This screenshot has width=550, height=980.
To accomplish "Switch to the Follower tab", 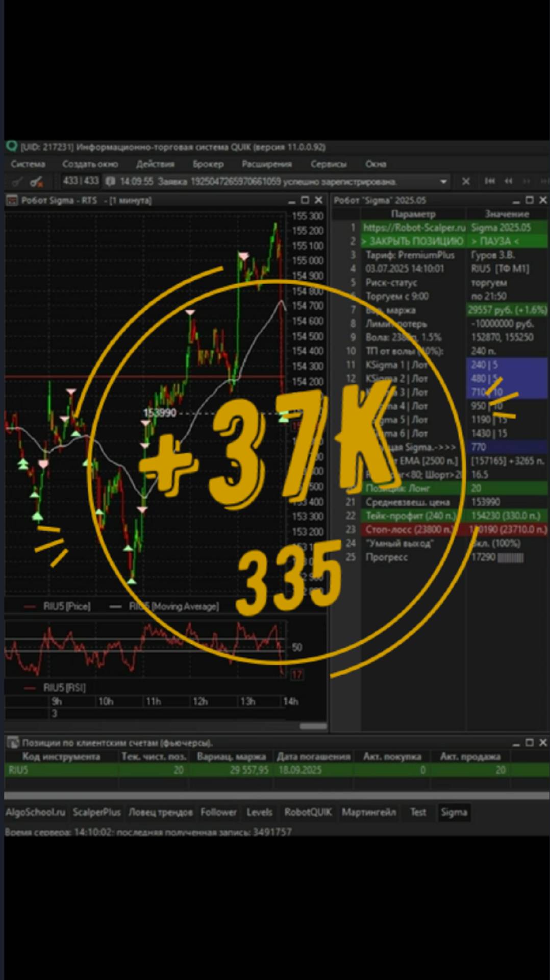I will pyautogui.click(x=218, y=812).
